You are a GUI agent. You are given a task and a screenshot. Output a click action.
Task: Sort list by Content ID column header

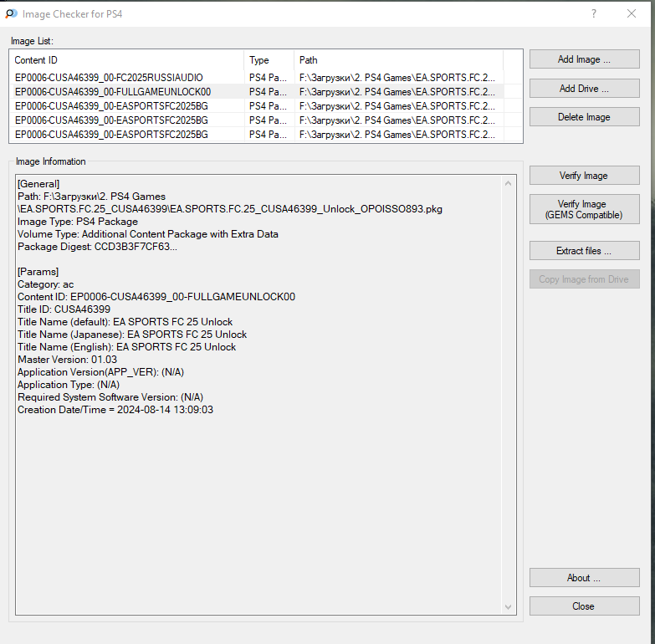(126, 60)
